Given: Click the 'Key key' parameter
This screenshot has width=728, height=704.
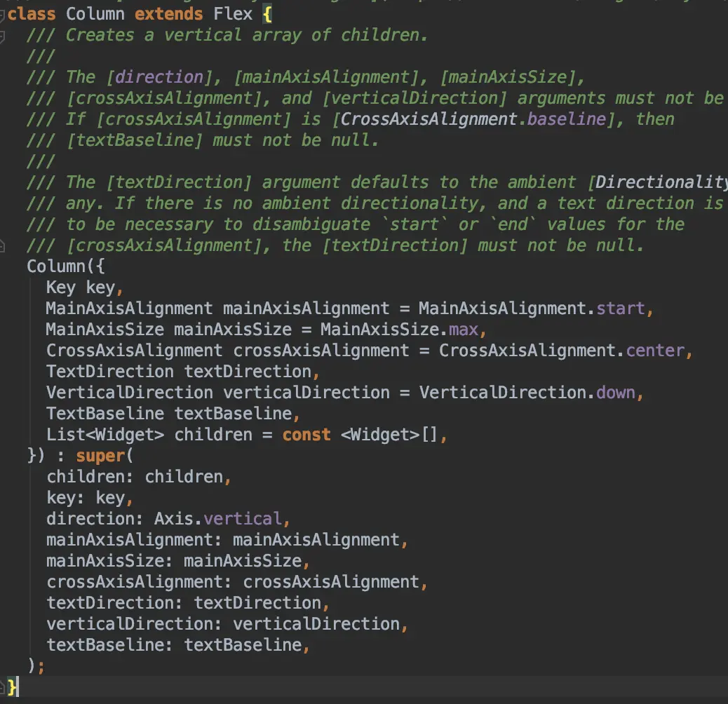Looking at the screenshot, I should tap(81, 287).
